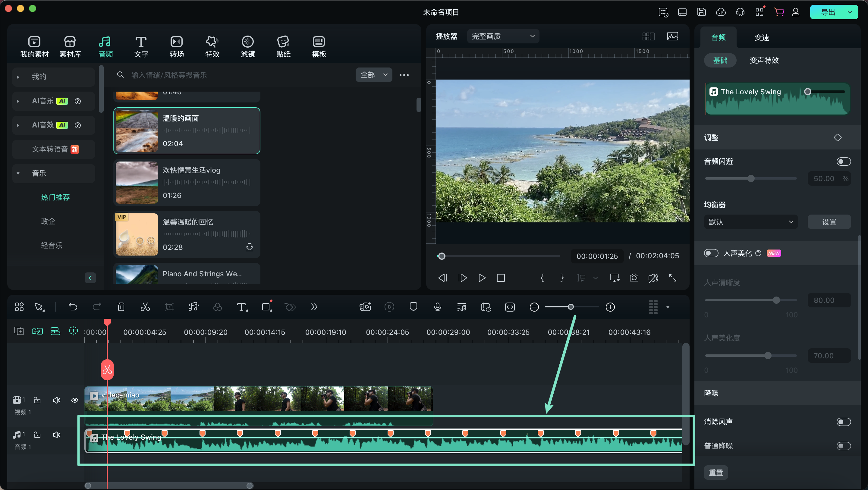Viewport: 868px width, 490px height.
Task: Open the audio beat detection tool
Action: (193, 307)
